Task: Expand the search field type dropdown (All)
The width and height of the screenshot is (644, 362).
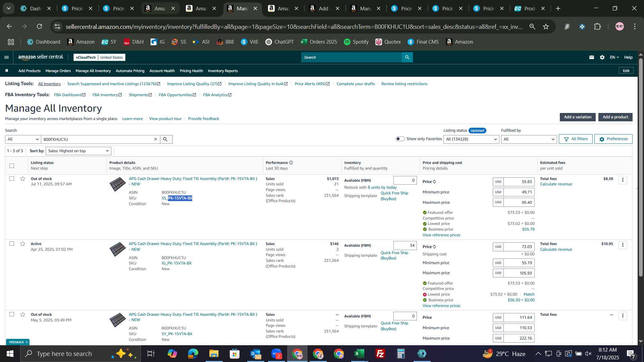Action: tap(23, 139)
